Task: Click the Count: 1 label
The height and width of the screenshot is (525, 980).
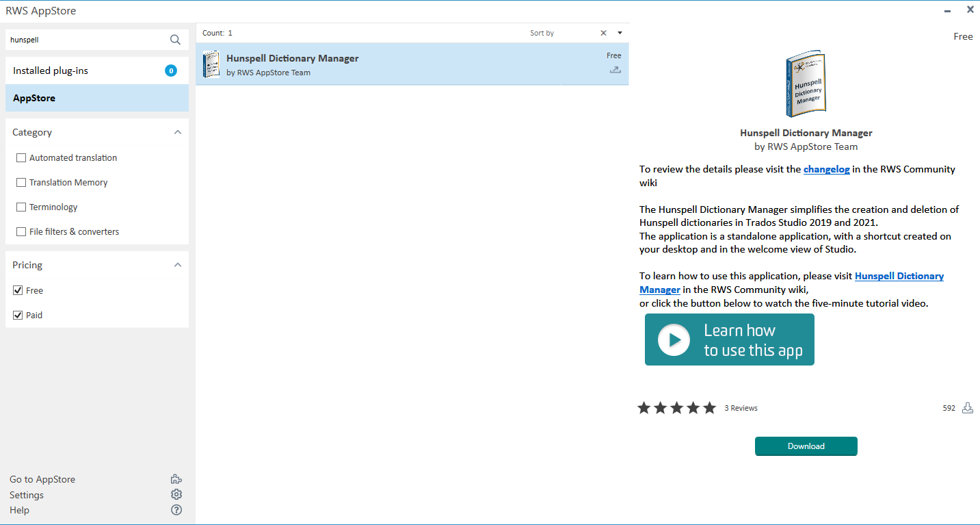Action: (217, 33)
